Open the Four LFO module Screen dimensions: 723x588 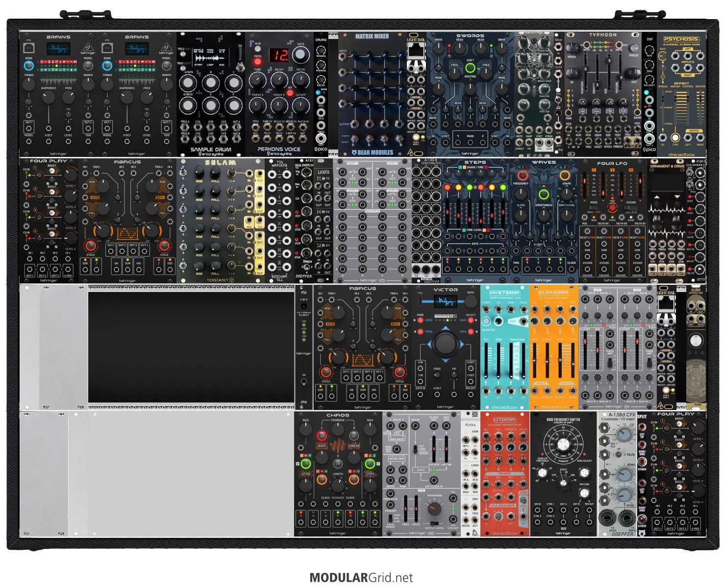point(613,221)
